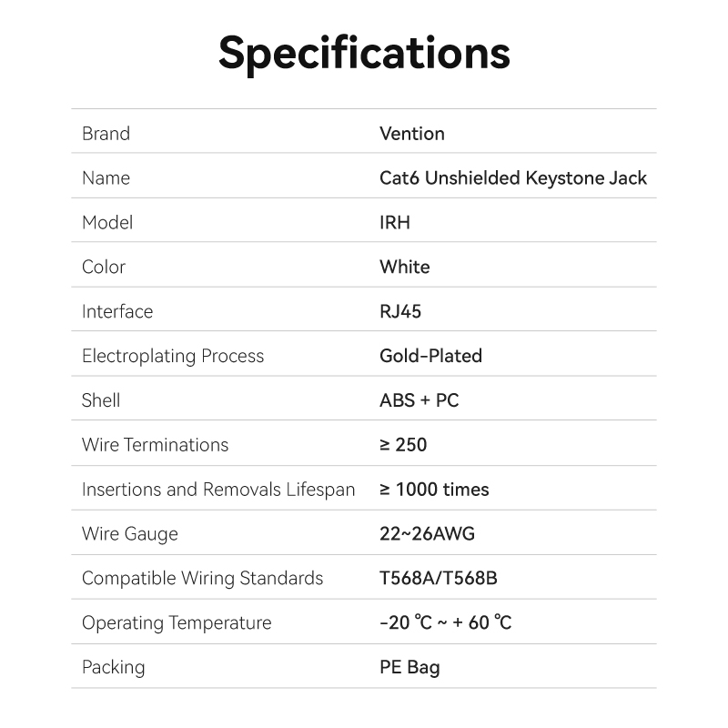Select the Wire Terminations label
This screenshot has height=728, width=728.
[x=155, y=445]
